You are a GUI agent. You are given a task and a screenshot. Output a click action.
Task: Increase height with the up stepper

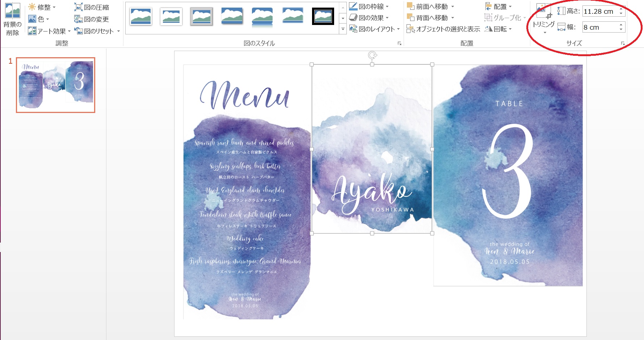tap(621, 9)
